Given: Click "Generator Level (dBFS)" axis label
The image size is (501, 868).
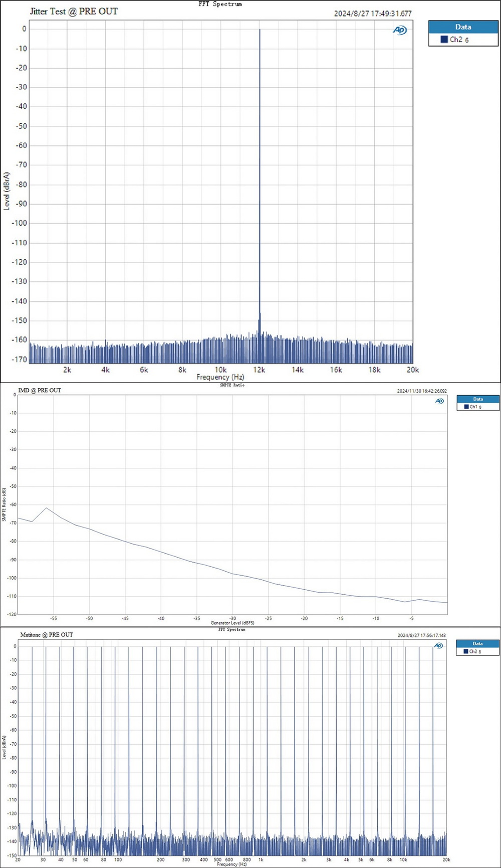Looking at the screenshot, I should [232, 623].
